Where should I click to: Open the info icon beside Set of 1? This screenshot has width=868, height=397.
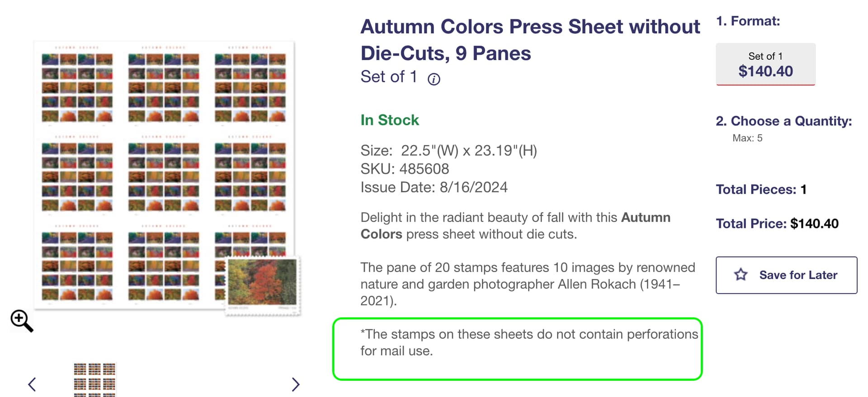434,80
